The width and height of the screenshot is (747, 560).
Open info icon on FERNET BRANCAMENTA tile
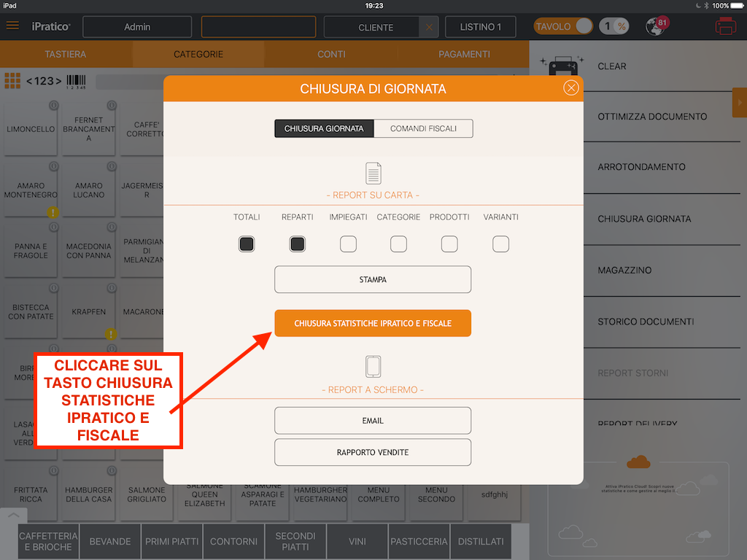(x=112, y=105)
